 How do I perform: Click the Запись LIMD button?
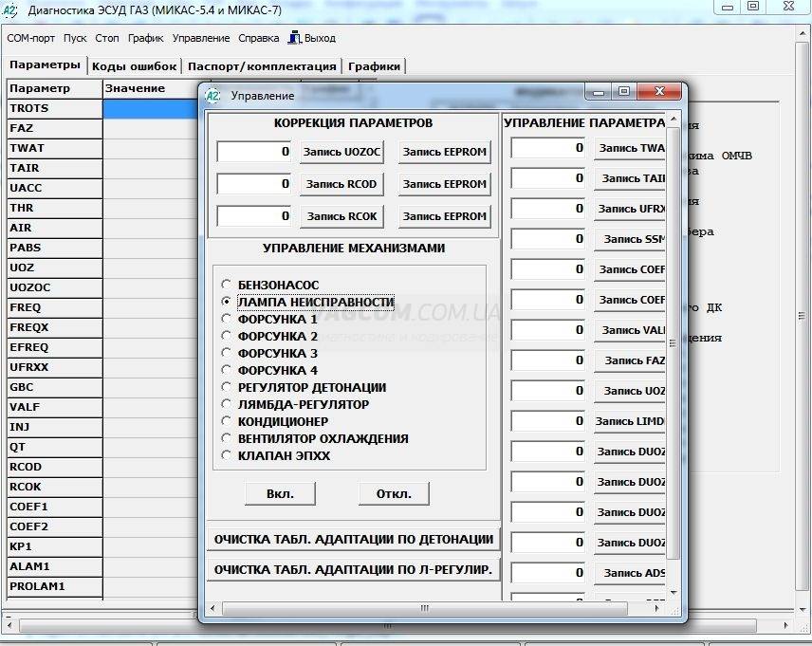[x=630, y=421]
